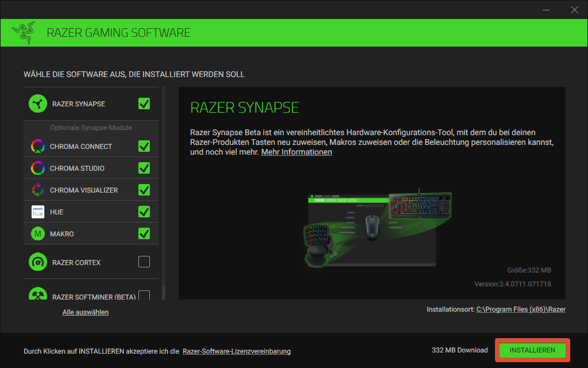Click the Größe:332 MB text
Image resolution: width=588 pixels, height=368 pixels.
pyautogui.click(x=529, y=270)
